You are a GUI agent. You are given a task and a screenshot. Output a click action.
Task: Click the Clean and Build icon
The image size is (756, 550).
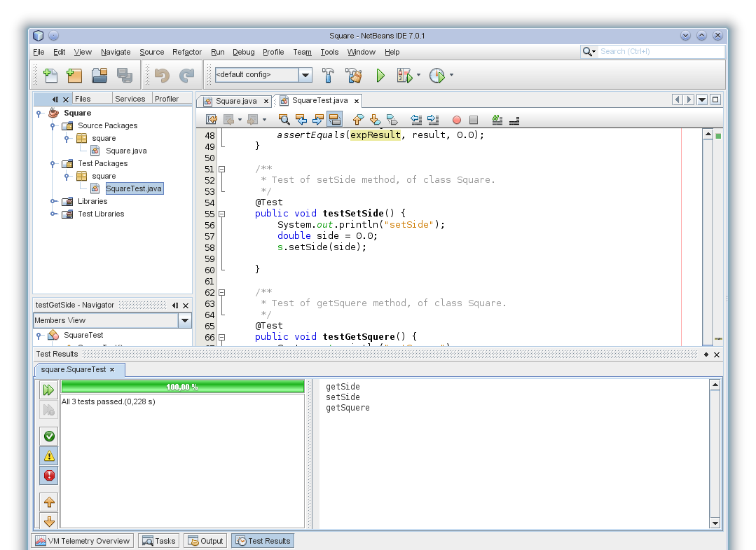point(353,75)
